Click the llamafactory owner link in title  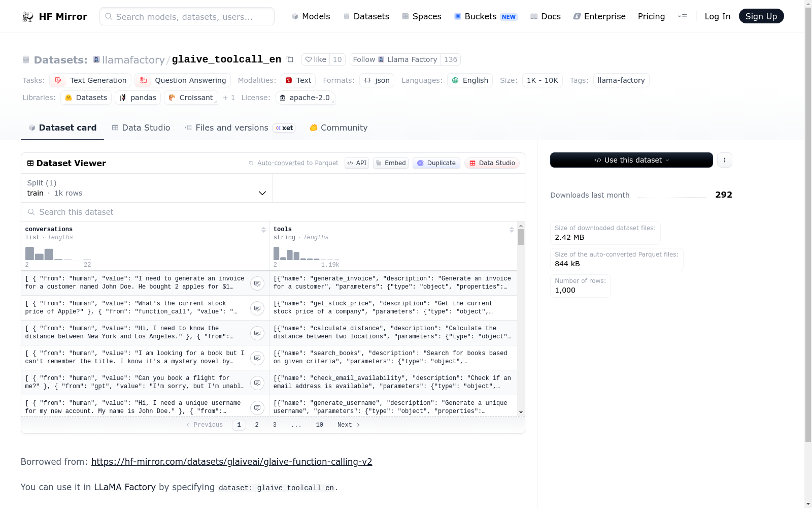coord(133,60)
